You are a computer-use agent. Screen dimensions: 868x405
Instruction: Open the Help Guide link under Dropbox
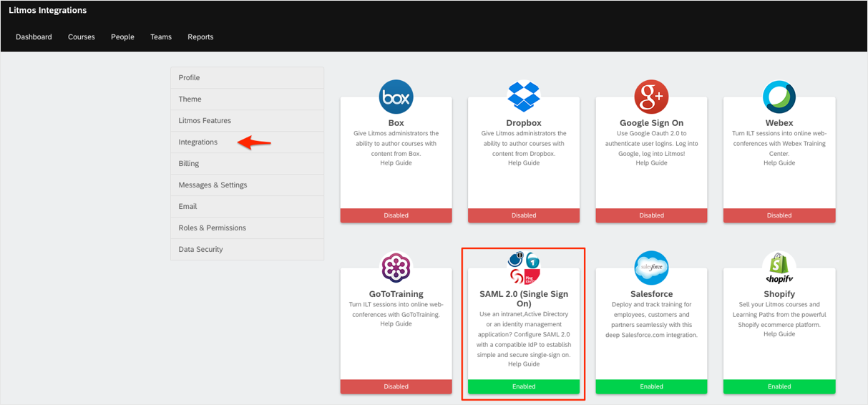(524, 163)
